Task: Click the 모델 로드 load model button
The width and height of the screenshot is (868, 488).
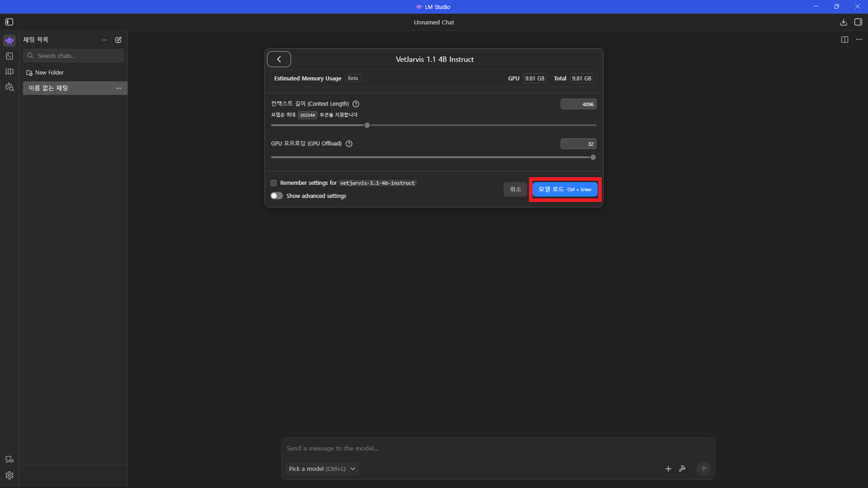Action: (565, 189)
